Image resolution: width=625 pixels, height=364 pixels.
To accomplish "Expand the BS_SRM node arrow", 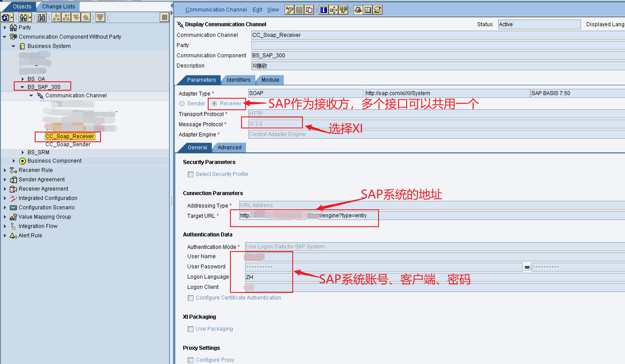I will pyautogui.click(x=23, y=152).
